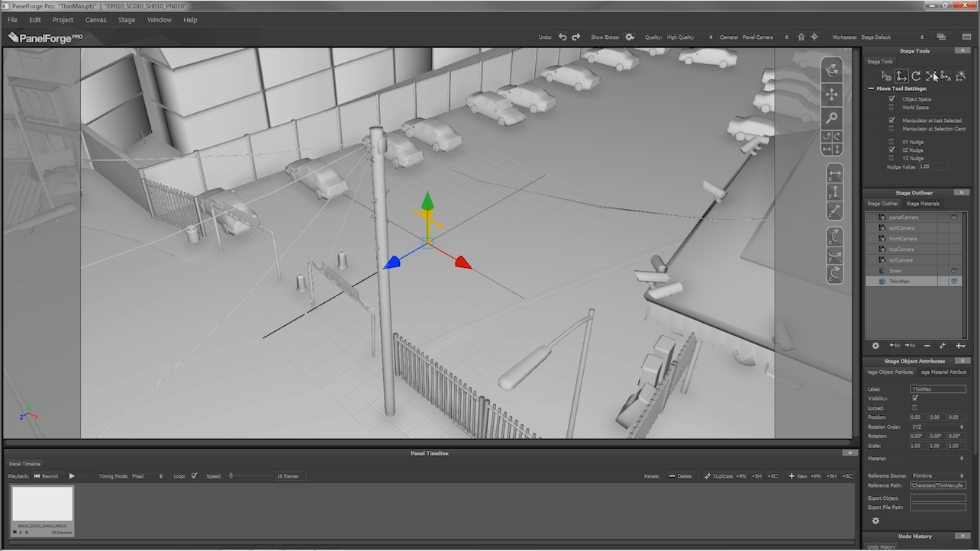Uncheck the XZ Nudge option
The image size is (980, 551).
point(891,150)
